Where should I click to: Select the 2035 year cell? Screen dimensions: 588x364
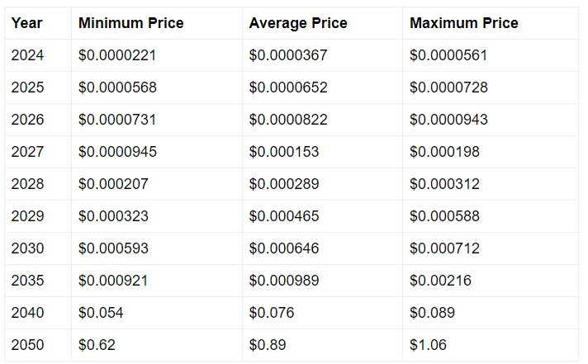pos(27,281)
